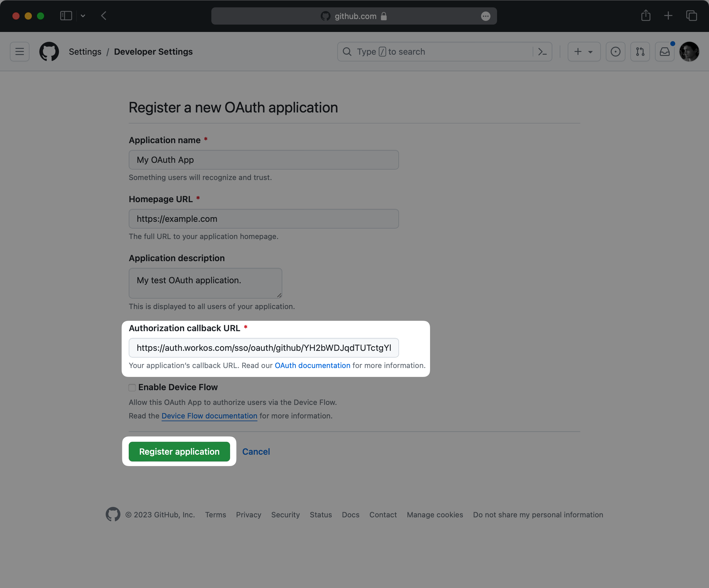The height and width of the screenshot is (588, 709).
Task: View pull requests via header icon
Action: (640, 51)
